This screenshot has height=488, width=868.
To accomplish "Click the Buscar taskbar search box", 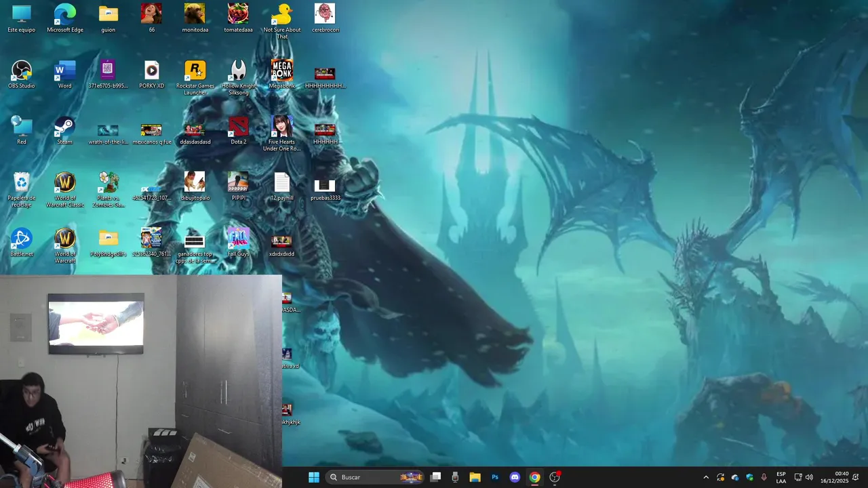I will coord(375,477).
